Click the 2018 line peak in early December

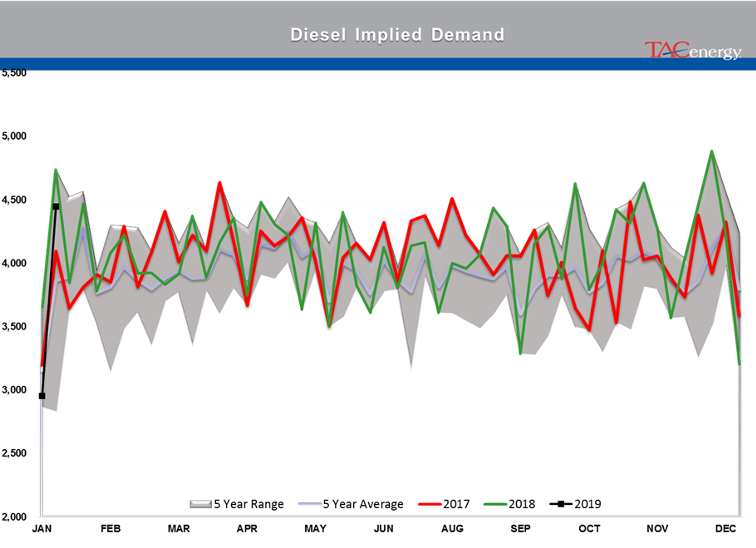pos(712,151)
